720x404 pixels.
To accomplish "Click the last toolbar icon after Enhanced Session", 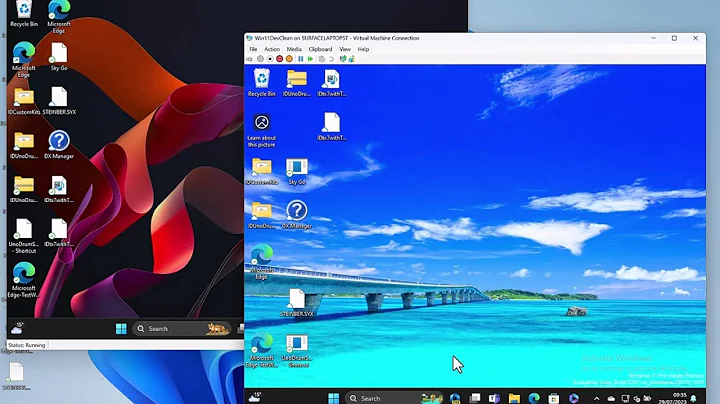I will point(352,59).
